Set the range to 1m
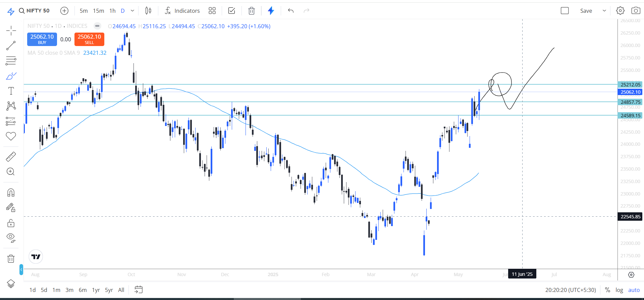Image resolution: width=644 pixels, height=300 pixels. (56, 290)
